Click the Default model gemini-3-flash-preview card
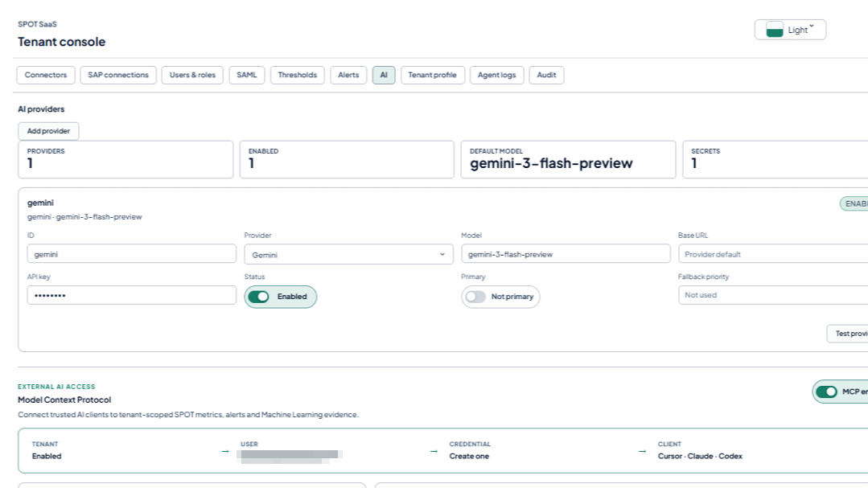 coord(568,159)
